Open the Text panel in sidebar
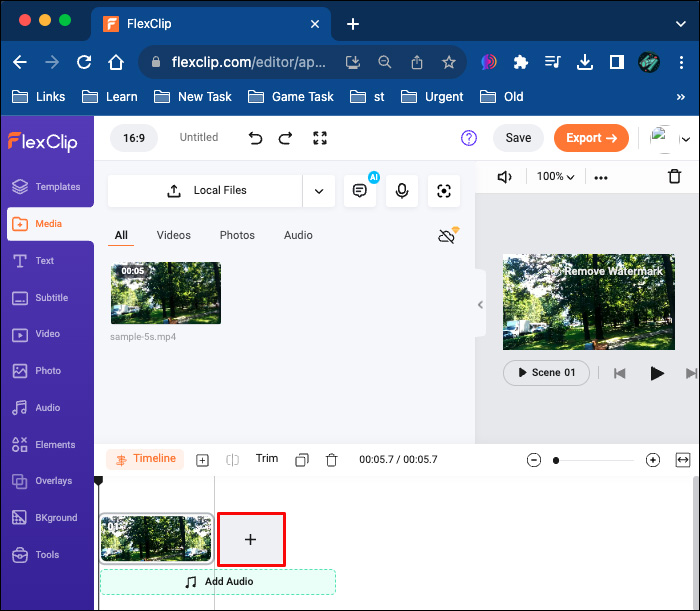This screenshot has width=700, height=611. coord(45,260)
